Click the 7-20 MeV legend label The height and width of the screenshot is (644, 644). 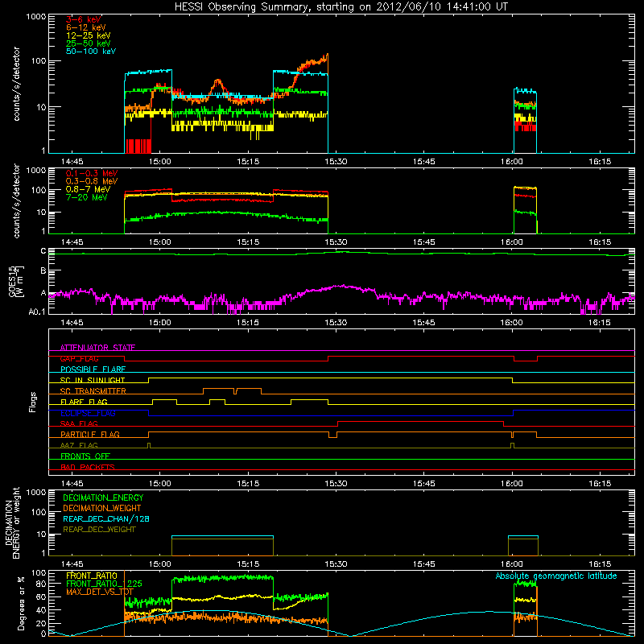point(87,197)
